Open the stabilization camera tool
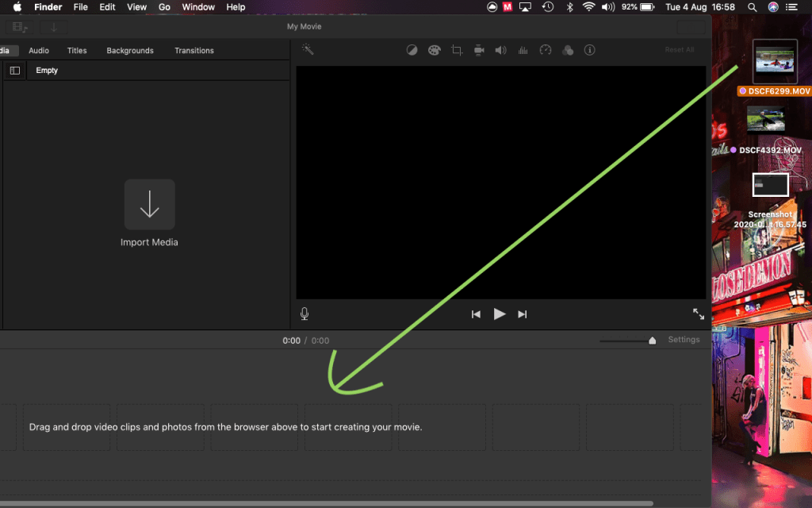The width and height of the screenshot is (812, 508). coord(479,50)
